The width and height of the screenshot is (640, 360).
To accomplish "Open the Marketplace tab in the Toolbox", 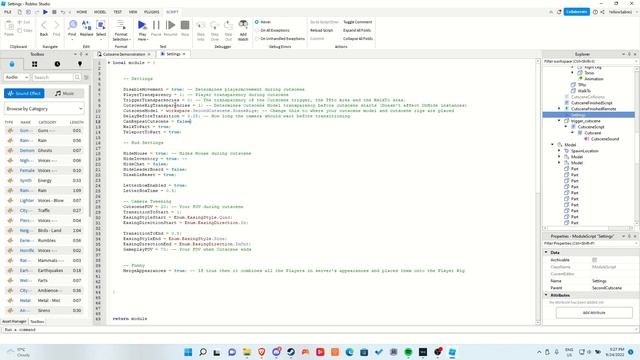I will (12, 64).
